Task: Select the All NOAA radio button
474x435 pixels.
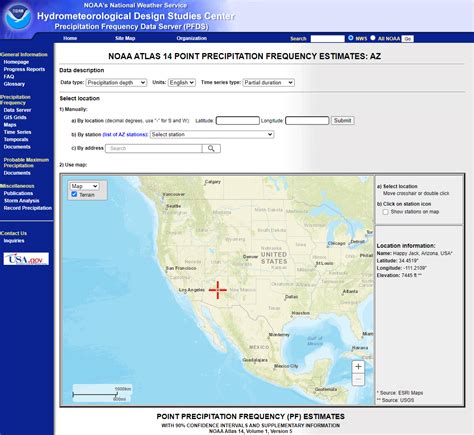Action: coord(373,38)
